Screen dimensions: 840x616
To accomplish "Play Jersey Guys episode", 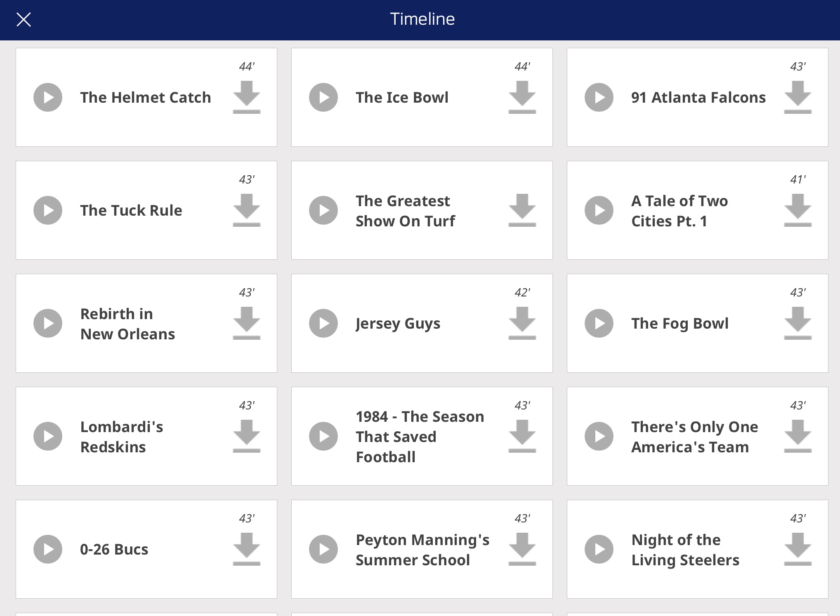I will (323, 323).
